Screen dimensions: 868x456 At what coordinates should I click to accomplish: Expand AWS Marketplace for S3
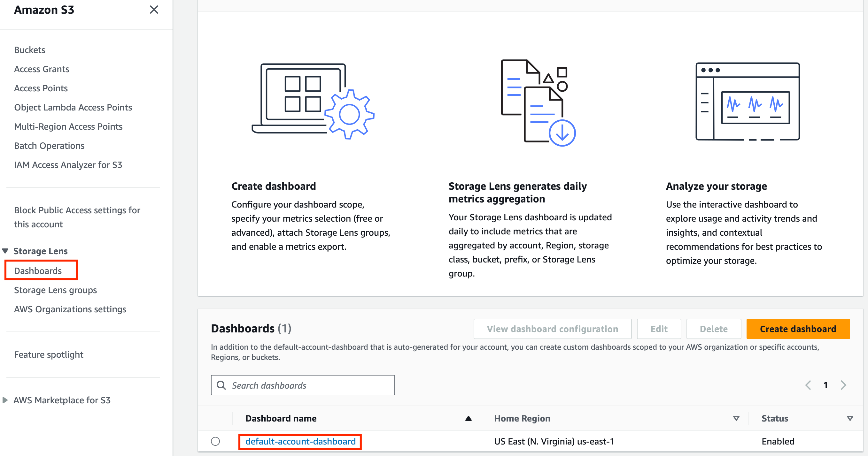pyautogui.click(x=5, y=400)
